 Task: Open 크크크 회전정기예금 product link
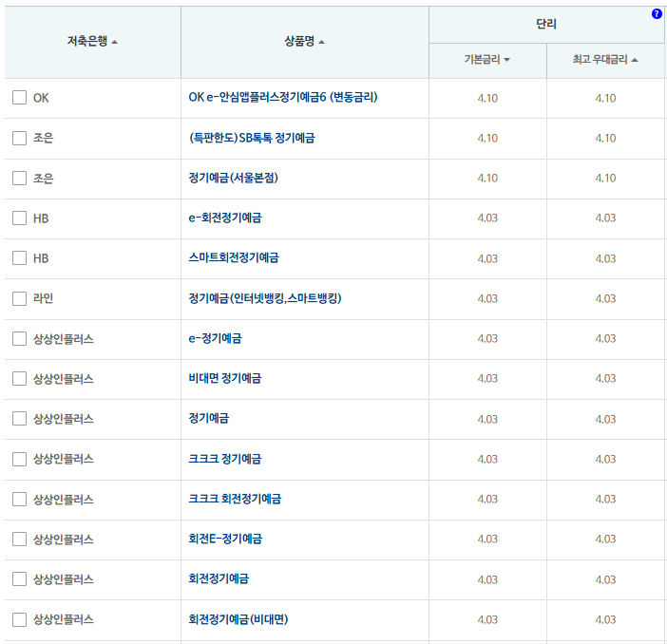coord(235,499)
